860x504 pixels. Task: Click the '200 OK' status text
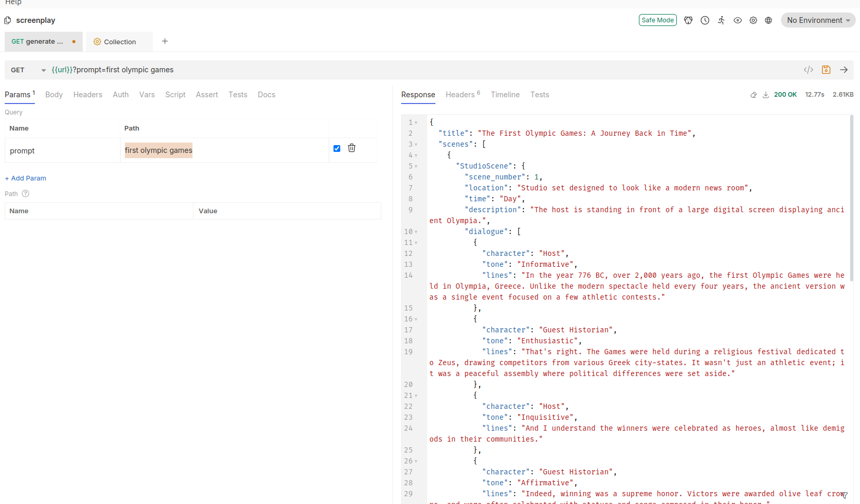785,95
